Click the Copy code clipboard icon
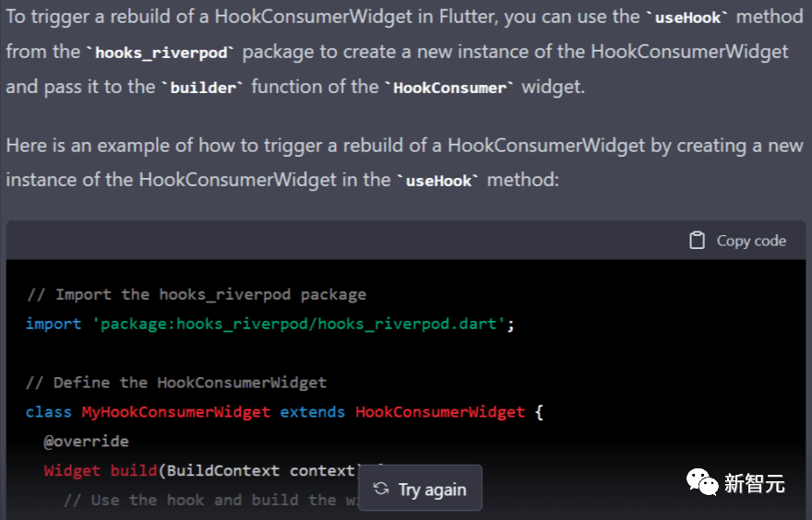Screen dimensions: 812x520 [x=697, y=241]
